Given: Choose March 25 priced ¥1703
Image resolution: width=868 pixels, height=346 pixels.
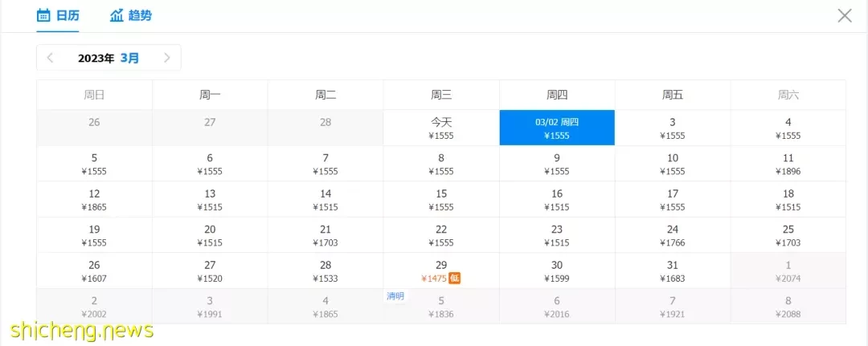Looking at the screenshot, I should tap(788, 235).
